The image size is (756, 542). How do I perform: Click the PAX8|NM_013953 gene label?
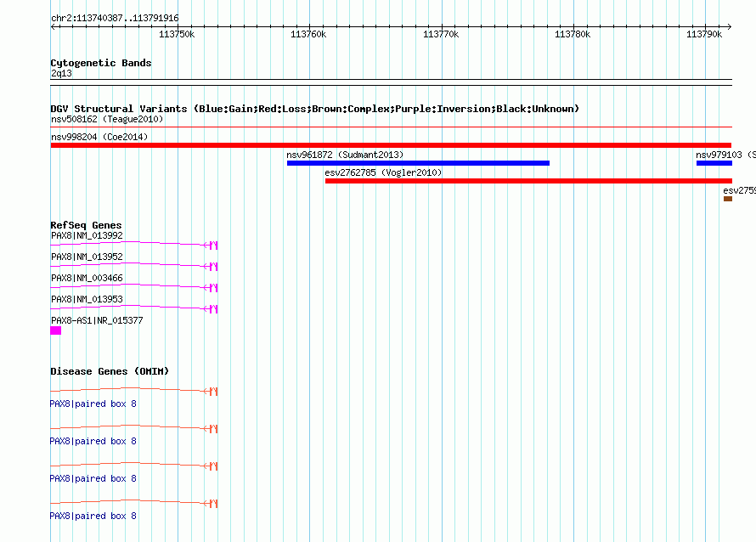coord(87,299)
